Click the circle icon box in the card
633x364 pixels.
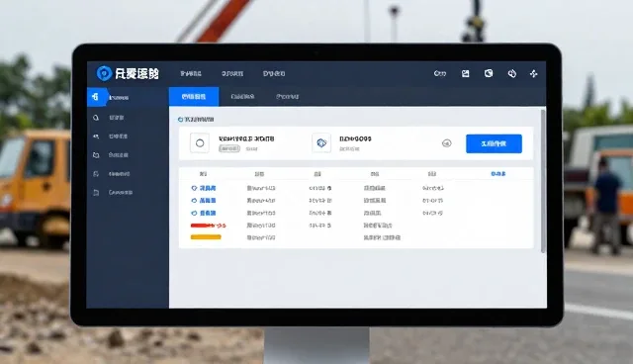click(200, 142)
